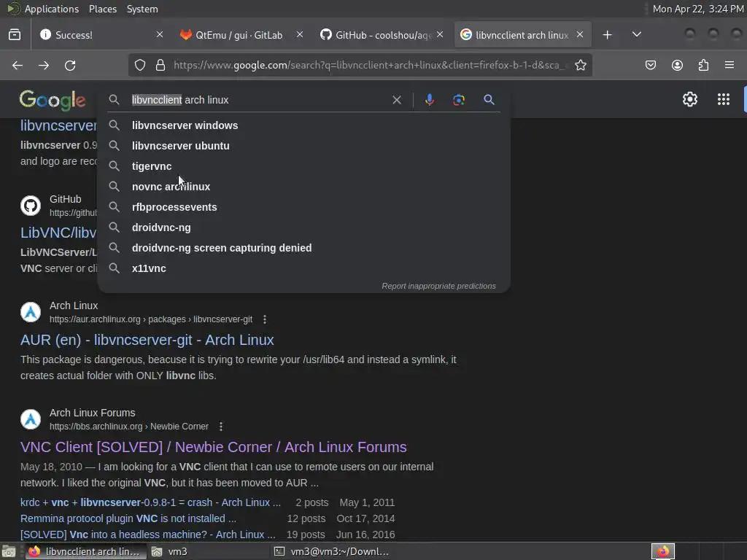
Task: Select libvncclient arch linux taskbar window
Action: click(x=85, y=551)
